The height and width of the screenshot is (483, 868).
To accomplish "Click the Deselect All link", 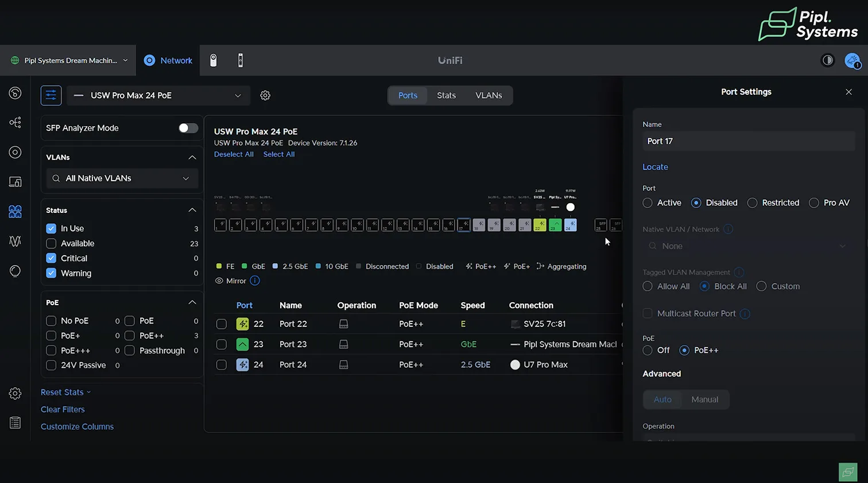I will tap(234, 154).
